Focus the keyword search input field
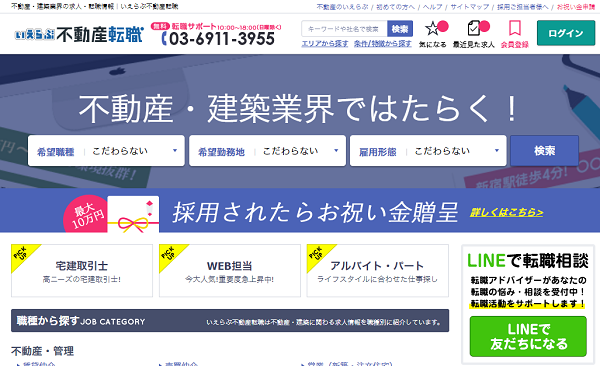The height and width of the screenshot is (366, 600). (344, 29)
